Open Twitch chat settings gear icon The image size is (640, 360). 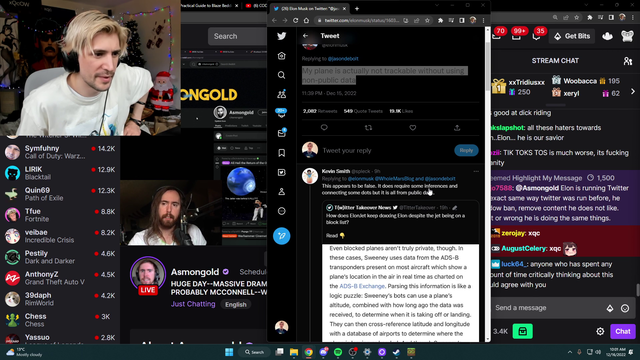[x=600, y=331]
